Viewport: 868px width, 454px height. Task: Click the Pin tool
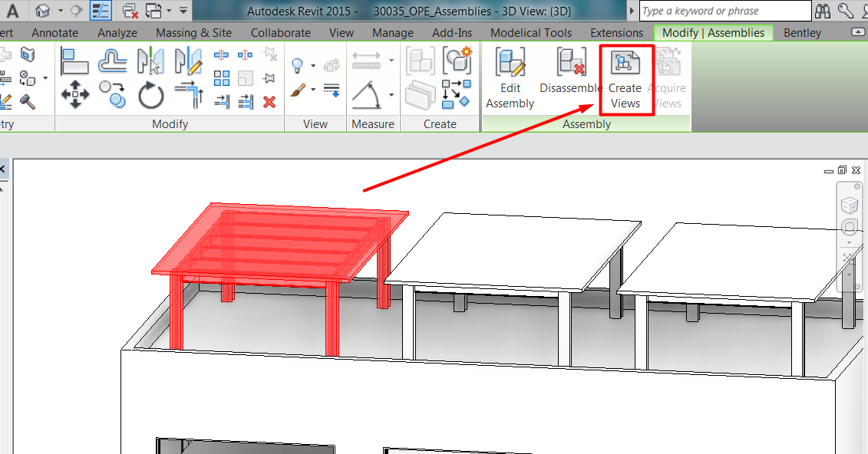tap(269, 78)
